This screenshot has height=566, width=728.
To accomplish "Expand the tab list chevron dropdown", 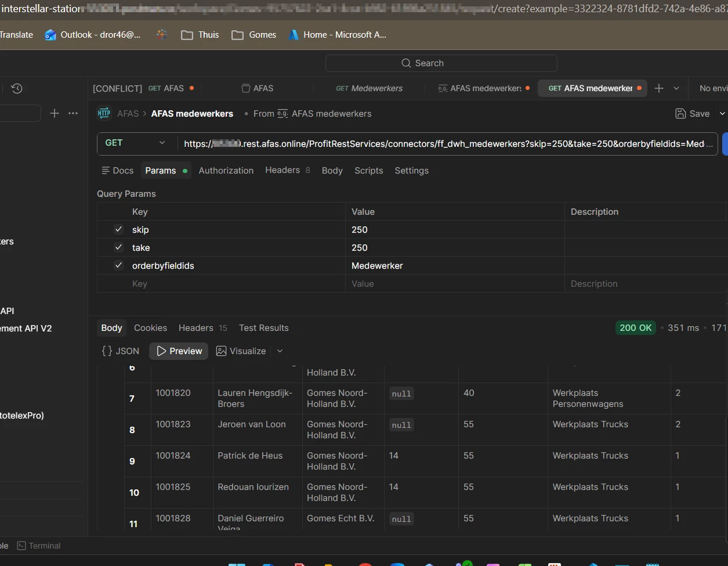I will 676,88.
